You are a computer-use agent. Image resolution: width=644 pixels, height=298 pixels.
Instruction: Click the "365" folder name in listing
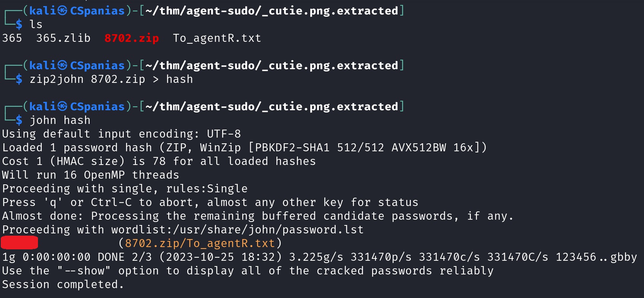click(12, 38)
